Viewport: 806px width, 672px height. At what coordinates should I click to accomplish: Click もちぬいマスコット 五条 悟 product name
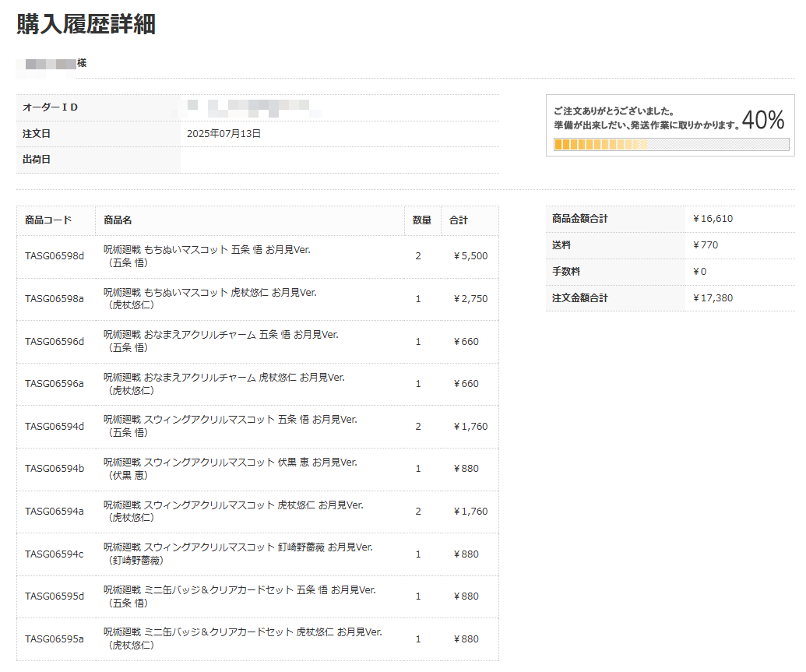coord(207,256)
